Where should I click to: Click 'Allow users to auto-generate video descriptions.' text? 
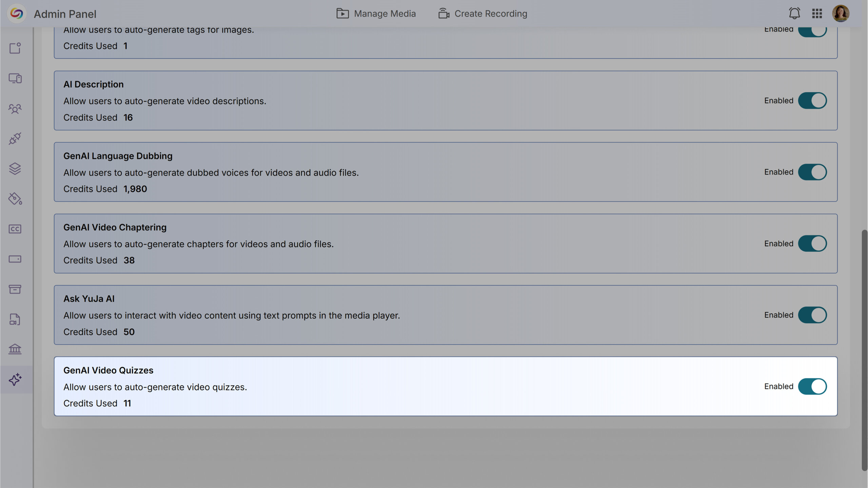tap(165, 101)
